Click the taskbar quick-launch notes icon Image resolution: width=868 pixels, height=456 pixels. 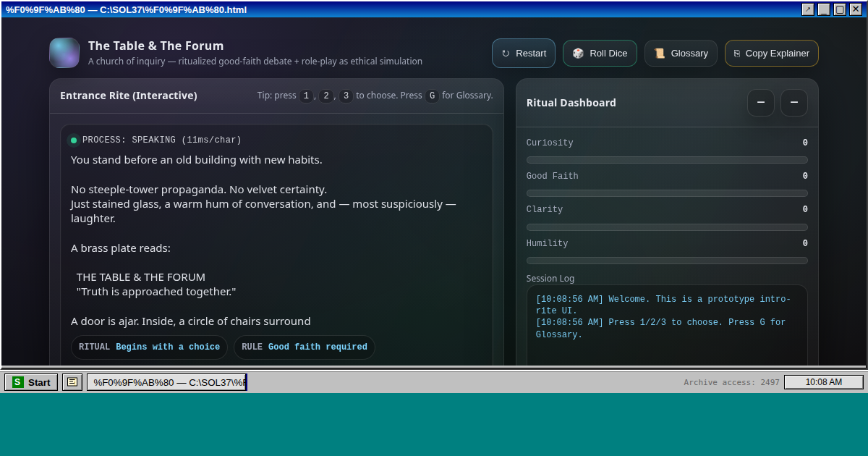click(x=72, y=382)
